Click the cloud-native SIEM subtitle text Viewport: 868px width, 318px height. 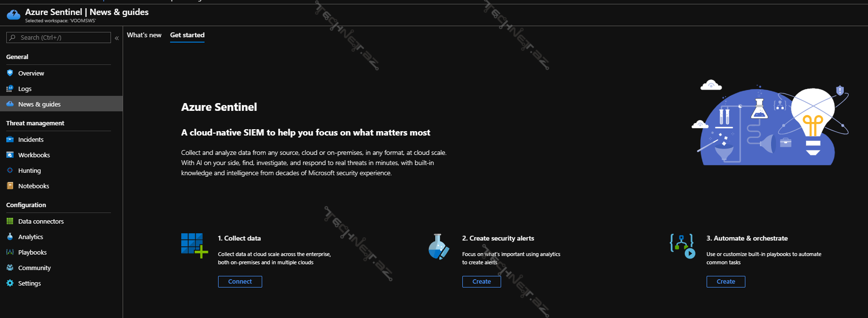306,133
